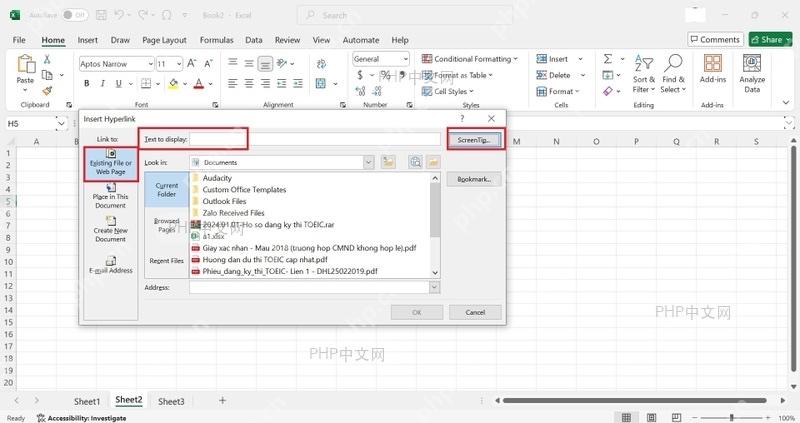Click the Wrap Text icon
800x423 pixels.
321,64
